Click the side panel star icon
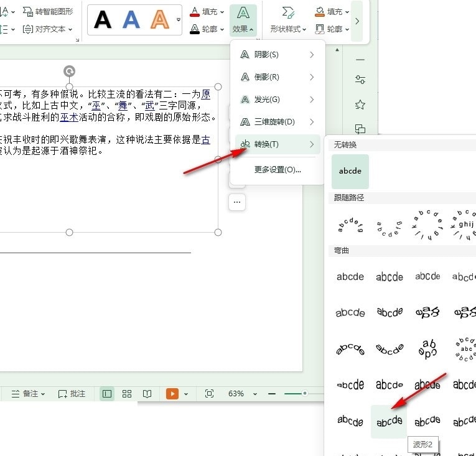The height and width of the screenshot is (456, 476). click(x=360, y=105)
